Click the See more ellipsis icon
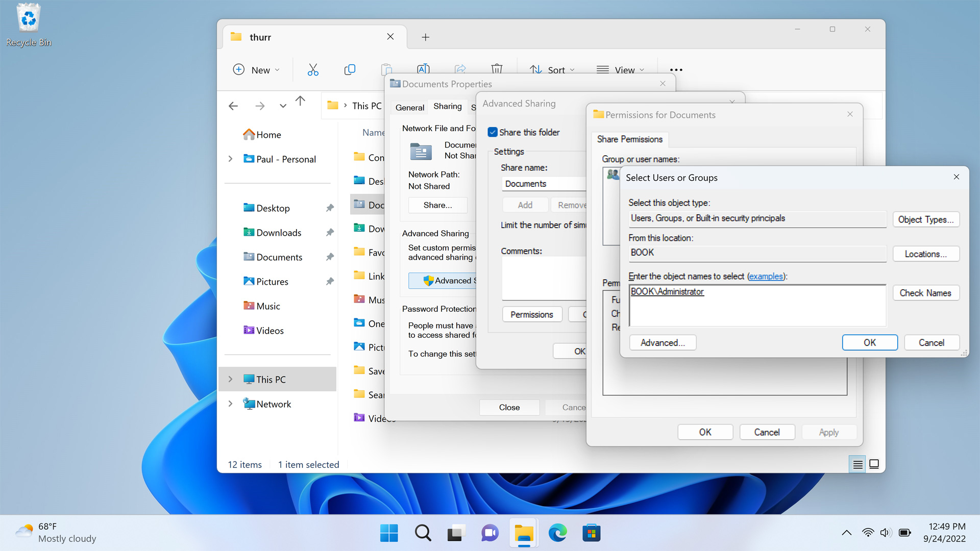The width and height of the screenshot is (980, 551). tap(676, 70)
